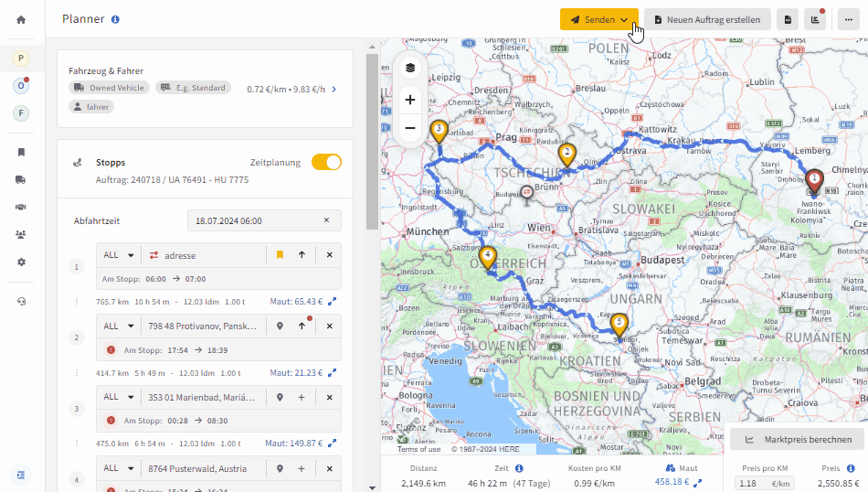Click the info icon next to Planner
868x492 pixels.
click(x=115, y=19)
